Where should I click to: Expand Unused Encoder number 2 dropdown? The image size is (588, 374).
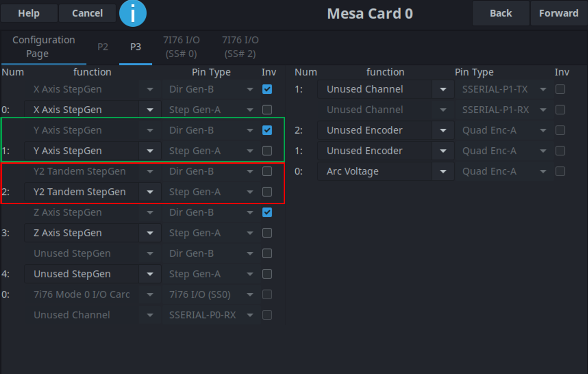click(x=386, y=130)
